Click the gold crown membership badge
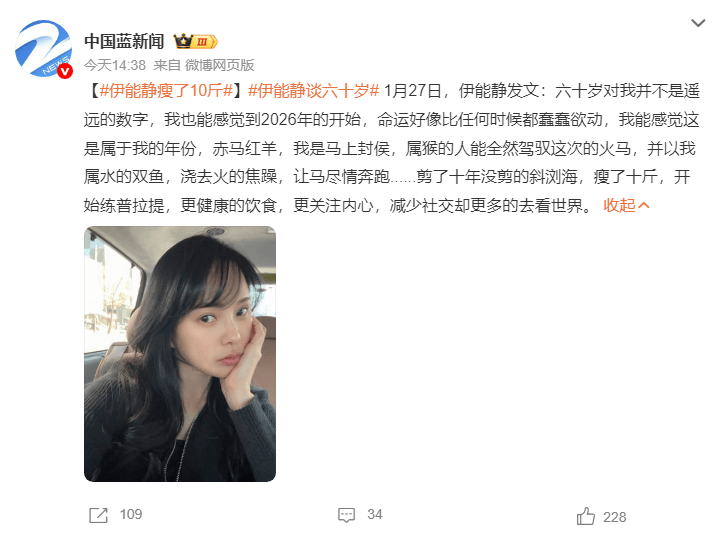The height and width of the screenshot is (535, 717). 183,41
